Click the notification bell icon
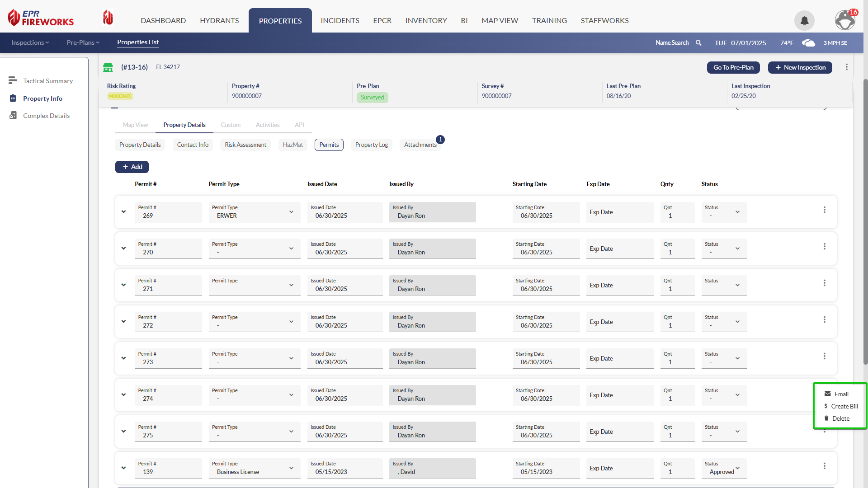Screen dimensions: 868x488 point(804,21)
